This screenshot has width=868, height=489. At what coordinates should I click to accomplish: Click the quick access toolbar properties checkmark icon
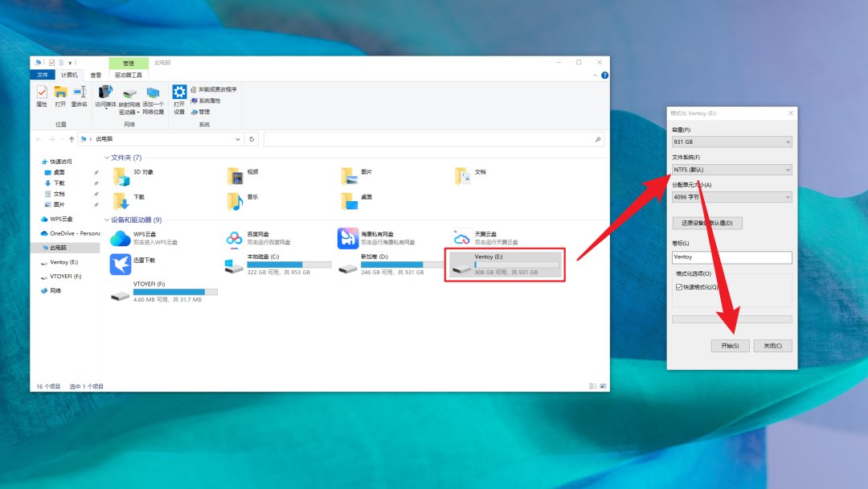point(51,63)
